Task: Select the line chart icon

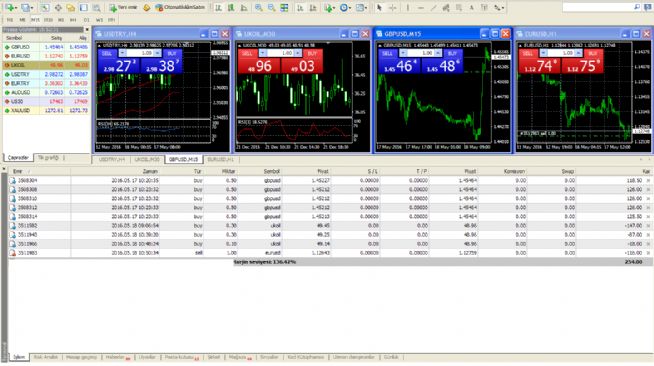Action: pyautogui.click(x=244, y=8)
